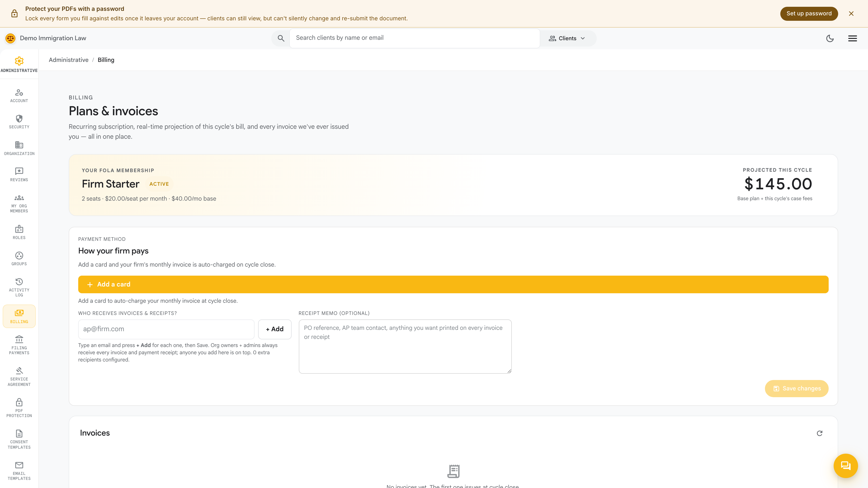Screen dimensions: 868x488
Task: Click the Administrative breadcrumb link
Action: click(68, 60)
